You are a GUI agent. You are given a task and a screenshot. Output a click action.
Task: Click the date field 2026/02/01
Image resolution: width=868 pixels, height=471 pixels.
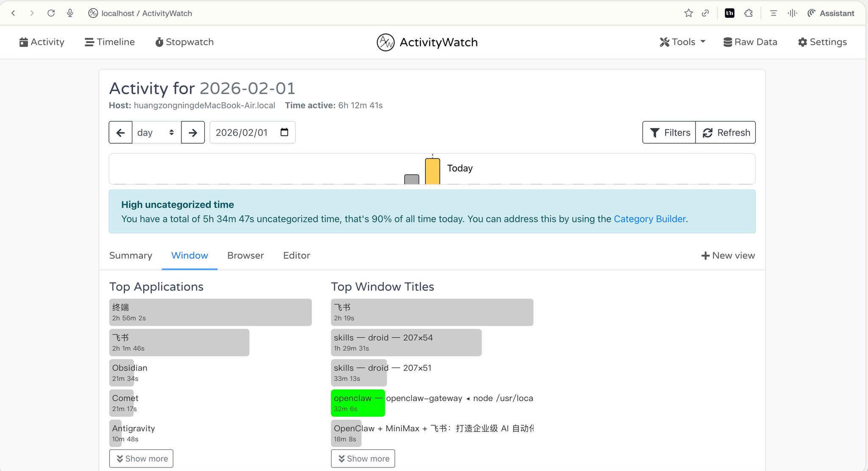[x=252, y=133]
